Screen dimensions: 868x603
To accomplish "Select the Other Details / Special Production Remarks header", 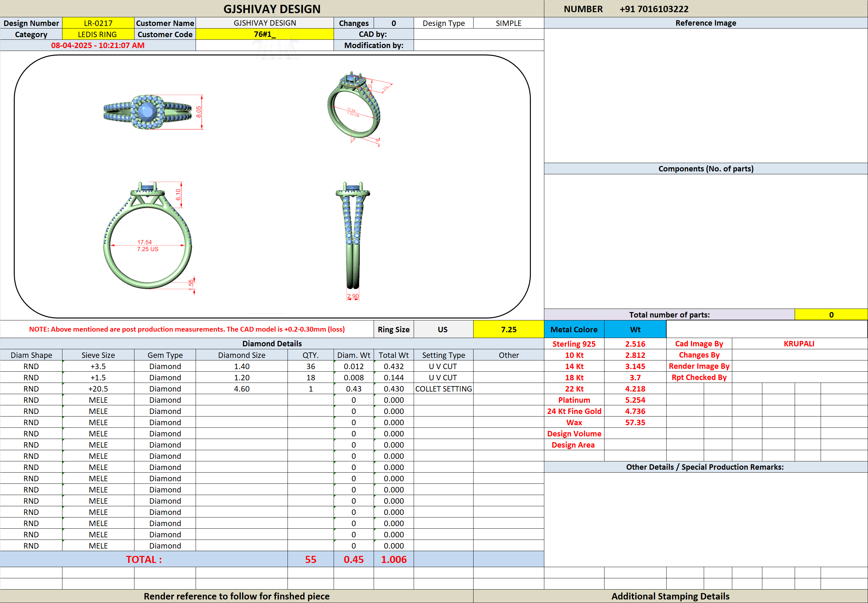I will pos(706,467).
